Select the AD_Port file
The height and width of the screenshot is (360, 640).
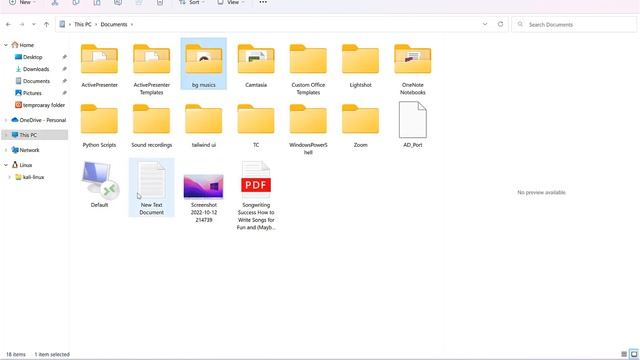tap(413, 125)
